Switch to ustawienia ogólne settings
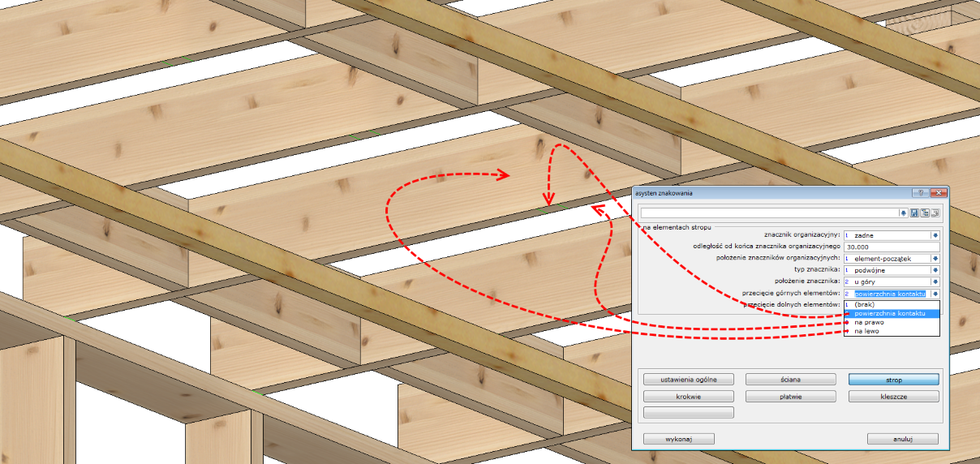980x464 pixels. tap(688, 379)
